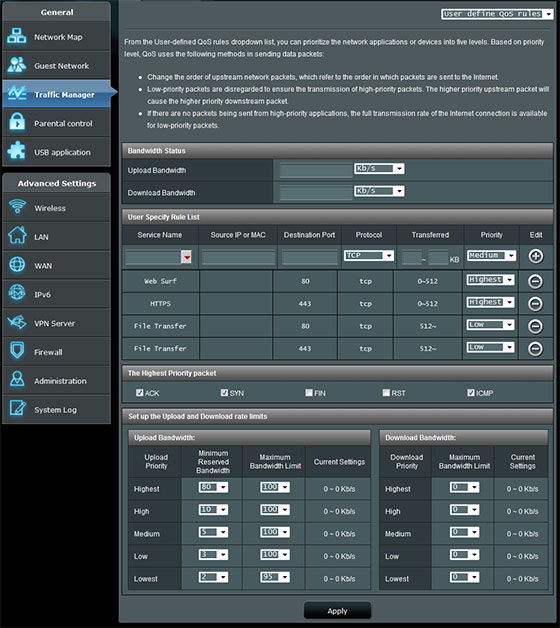The image size is (560, 628).
Task: Click the Guest Network people icon
Action: pos(16,65)
